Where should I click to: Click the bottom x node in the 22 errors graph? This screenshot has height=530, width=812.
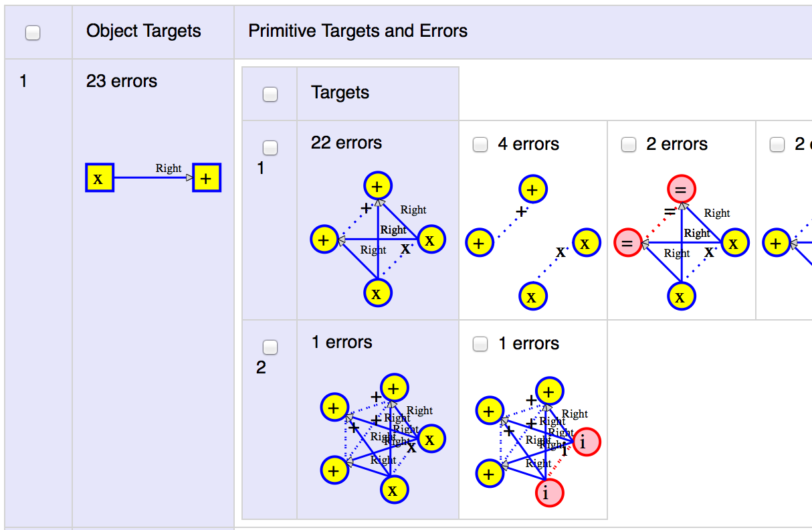point(378,292)
